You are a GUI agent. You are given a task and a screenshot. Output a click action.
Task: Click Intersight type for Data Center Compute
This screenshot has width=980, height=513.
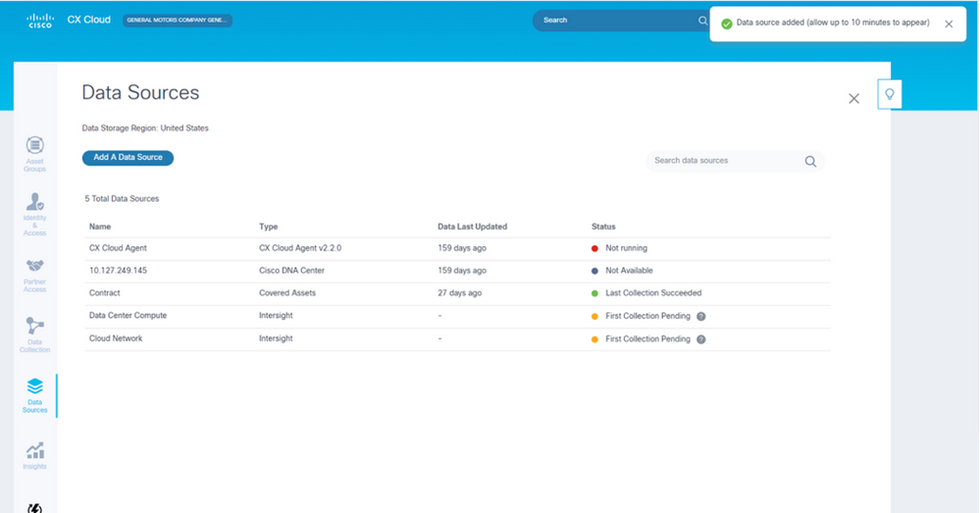pos(276,316)
